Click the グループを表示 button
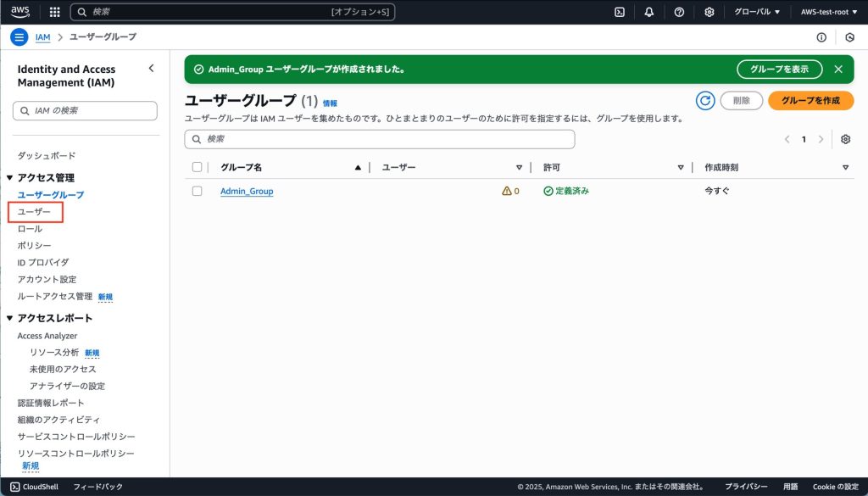This screenshot has width=868, height=496. coord(780,70)
